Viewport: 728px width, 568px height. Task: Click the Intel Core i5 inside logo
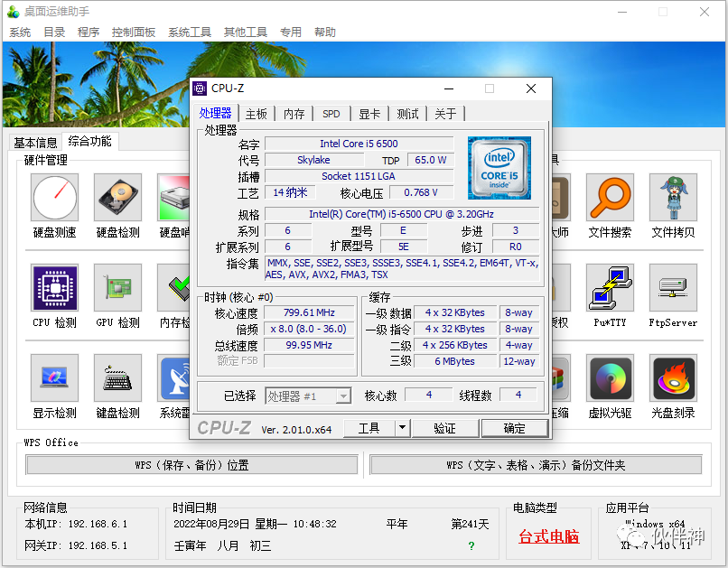499,168
